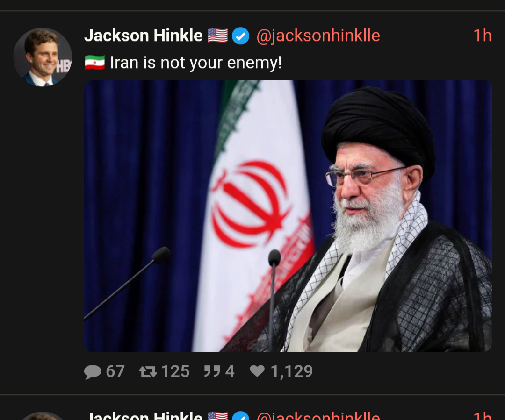Open the second post's 1h timestamp

(483, 415)
